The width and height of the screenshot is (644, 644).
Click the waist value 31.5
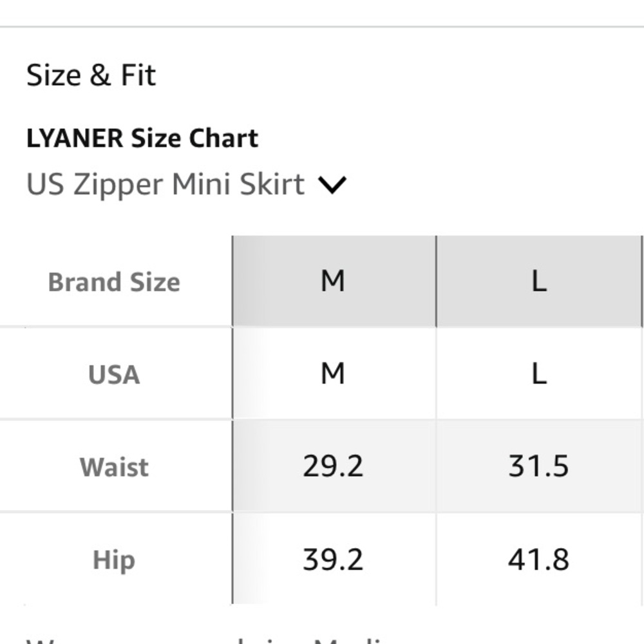click(538, 466)
